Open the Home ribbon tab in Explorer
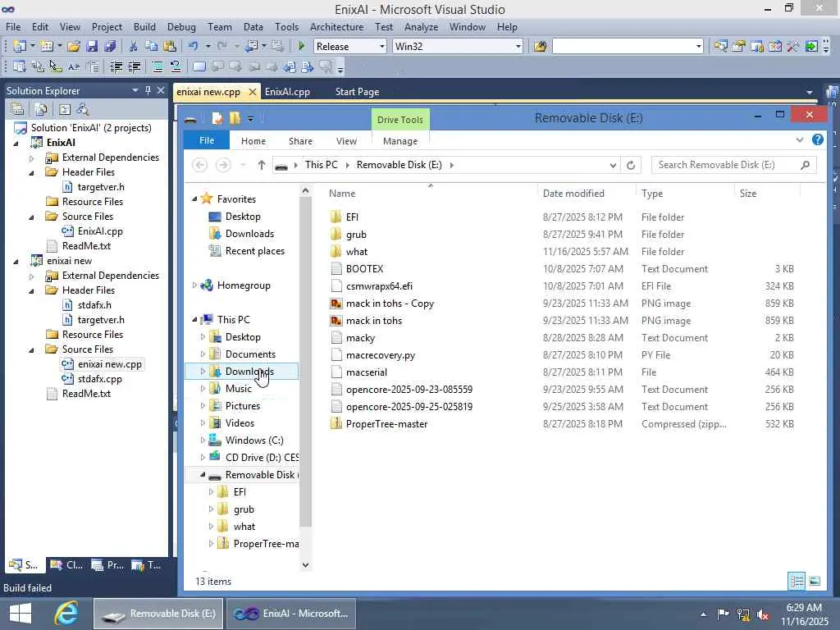The image size is (840, 630). click(253, 141)
